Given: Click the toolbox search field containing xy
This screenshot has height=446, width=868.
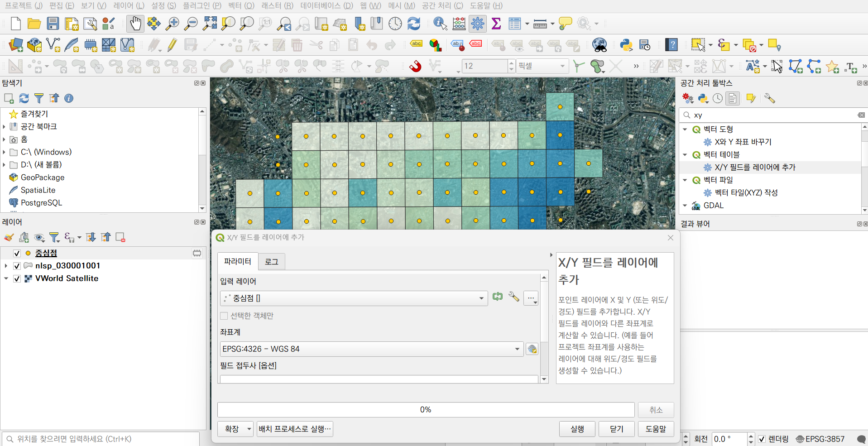Looking at the screenshot, I should point(773,115).
